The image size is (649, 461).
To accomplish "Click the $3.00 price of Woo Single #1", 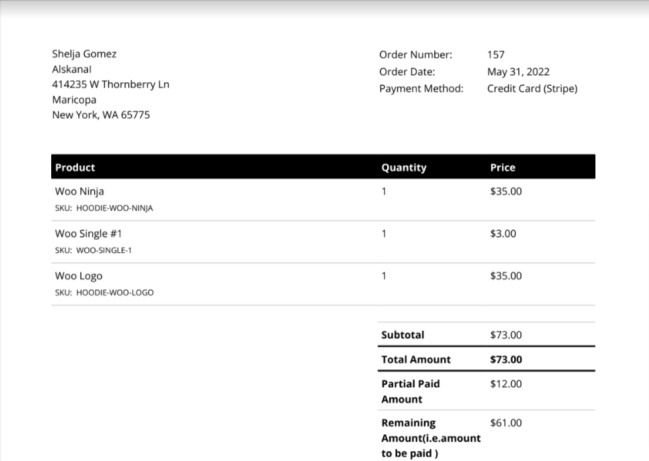I will [503, 234].
